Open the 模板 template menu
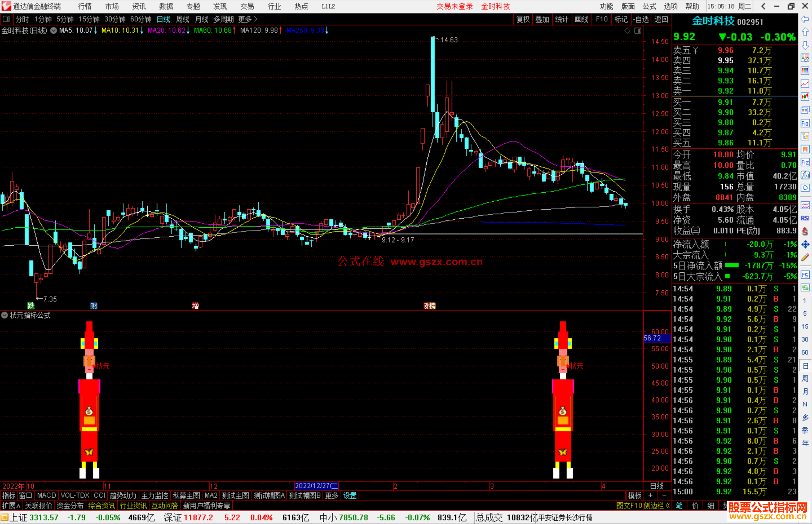This screenshot has height=524, width=812. pos(635,495)
